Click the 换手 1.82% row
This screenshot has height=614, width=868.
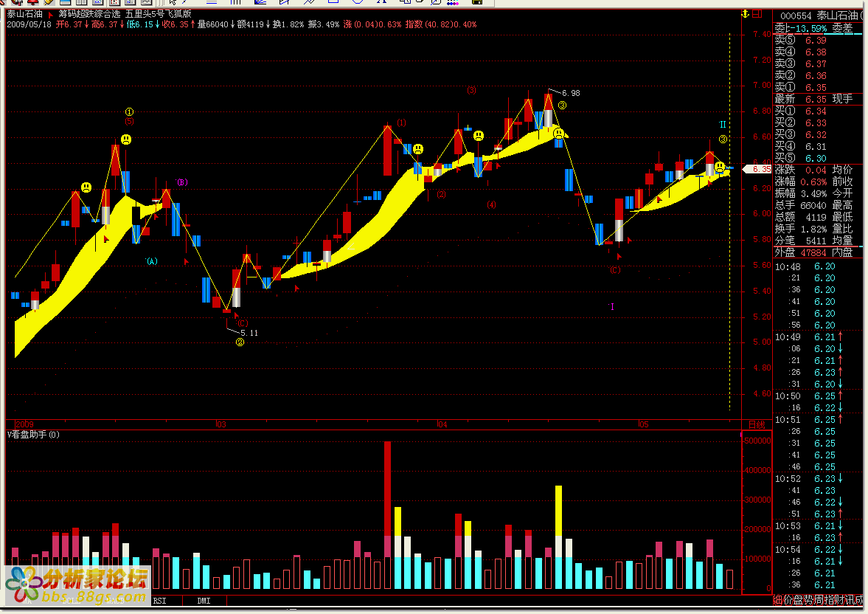818,229
